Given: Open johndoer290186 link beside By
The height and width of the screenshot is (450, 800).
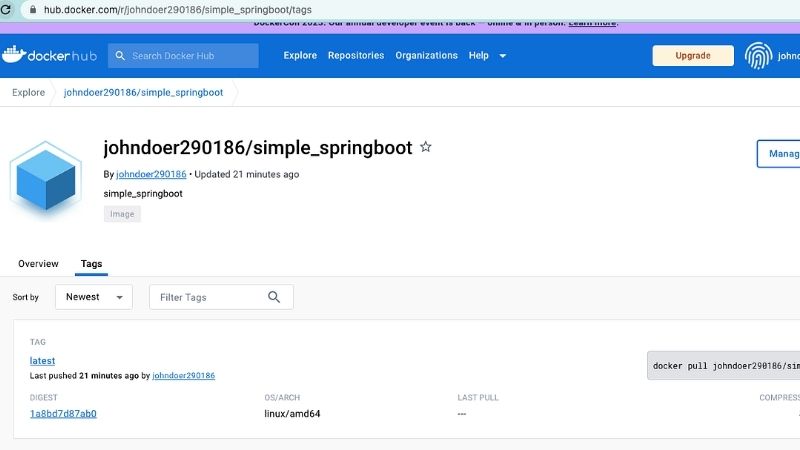Looking at the screenshot, I should (151, 174).
